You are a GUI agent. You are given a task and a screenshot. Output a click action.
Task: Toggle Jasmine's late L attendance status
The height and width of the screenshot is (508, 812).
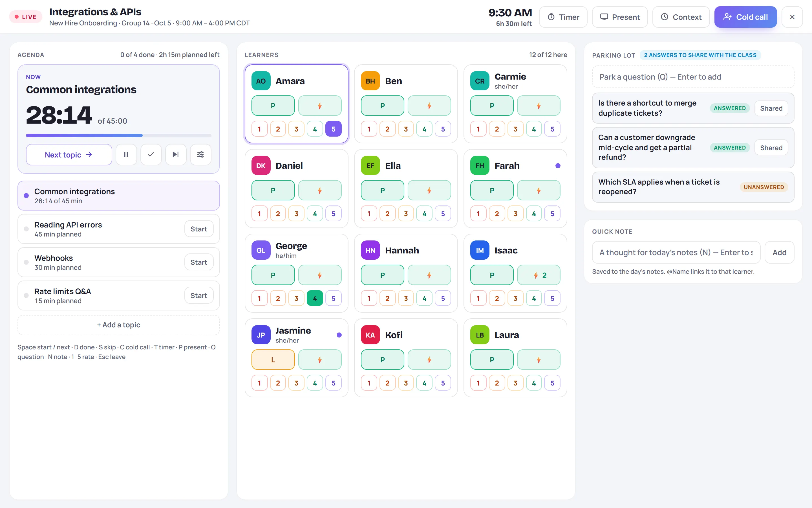[273, 360]
